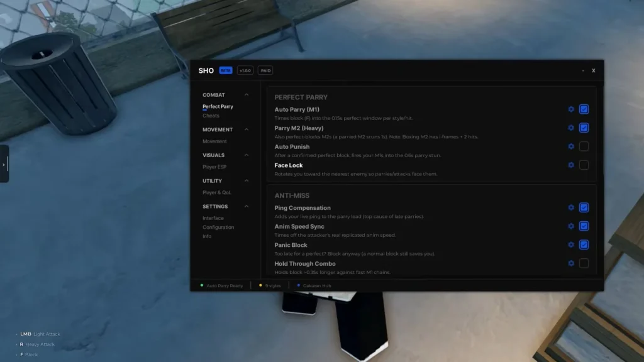Click the PAID badge
The image size is (644, 362).
(x=265, y=70)
